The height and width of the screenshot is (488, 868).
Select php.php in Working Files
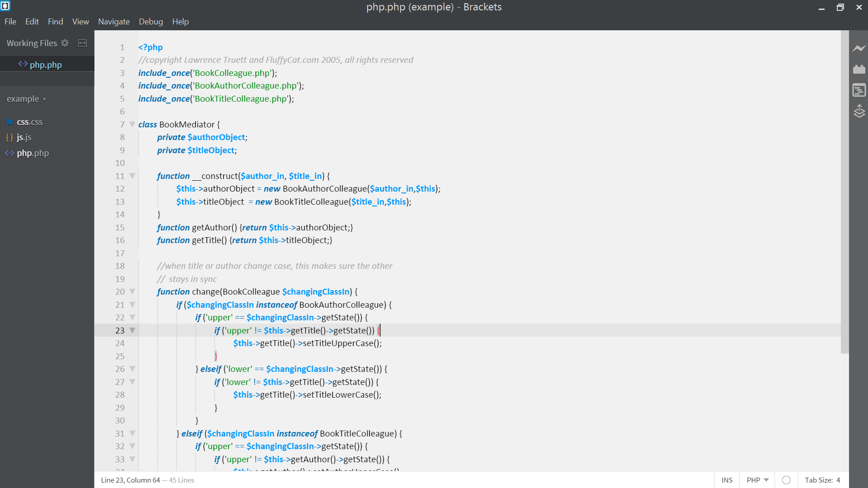[x=46, y=64]
